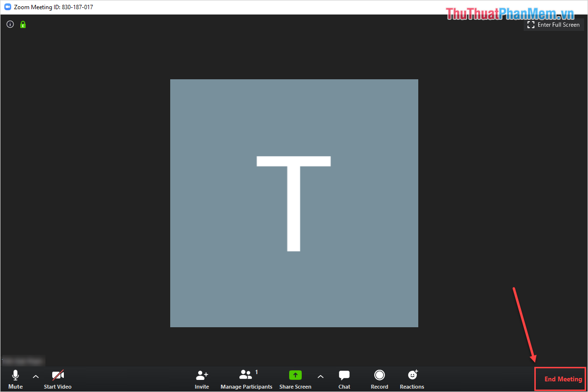This screenshot has height=392, width=588.
Task: Open audio settings with microphone chevron
Action: point(35,376)
